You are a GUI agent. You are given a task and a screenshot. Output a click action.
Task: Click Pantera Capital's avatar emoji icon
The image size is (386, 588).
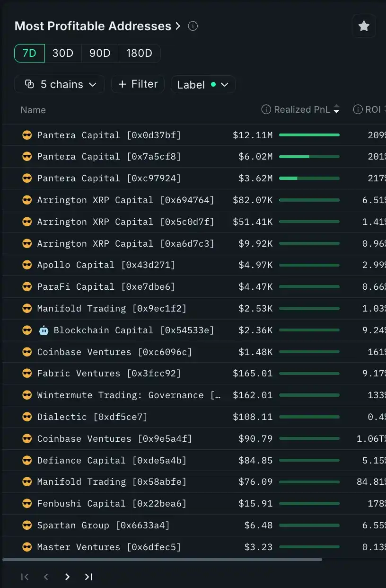27,135
